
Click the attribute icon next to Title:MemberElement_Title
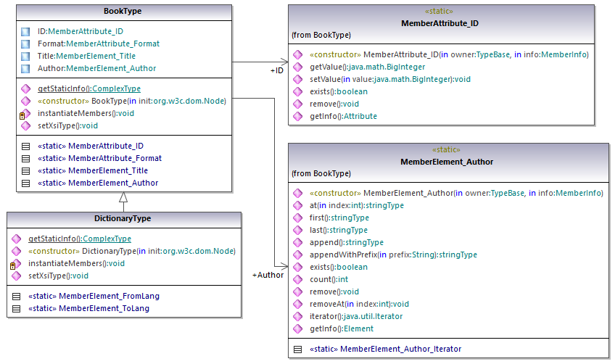[x=25, y=56]
